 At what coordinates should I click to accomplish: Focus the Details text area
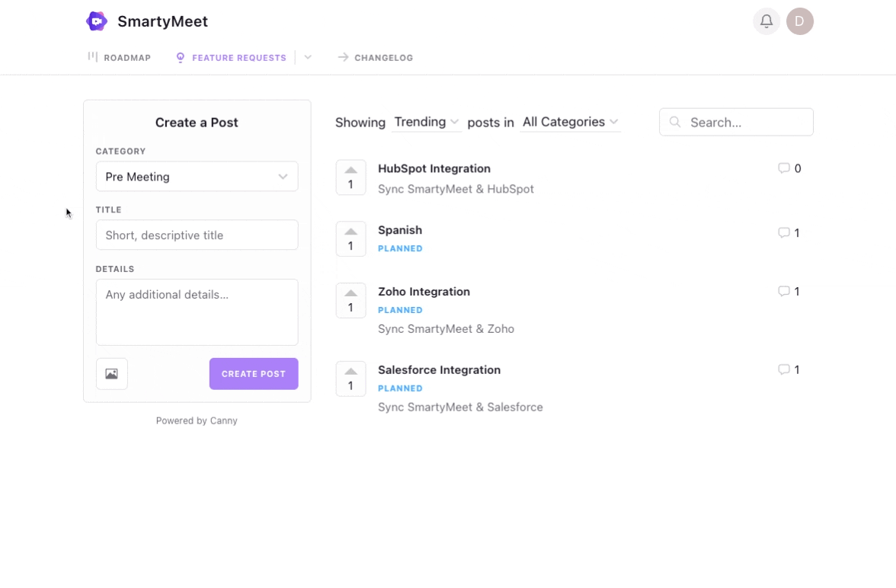coord(197,312)
